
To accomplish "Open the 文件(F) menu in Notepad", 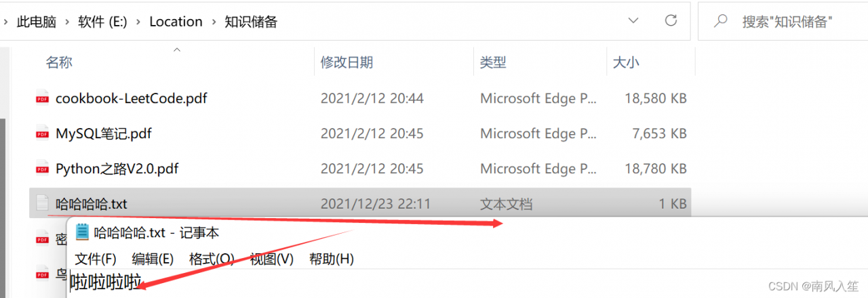I will tap(96, 259).
